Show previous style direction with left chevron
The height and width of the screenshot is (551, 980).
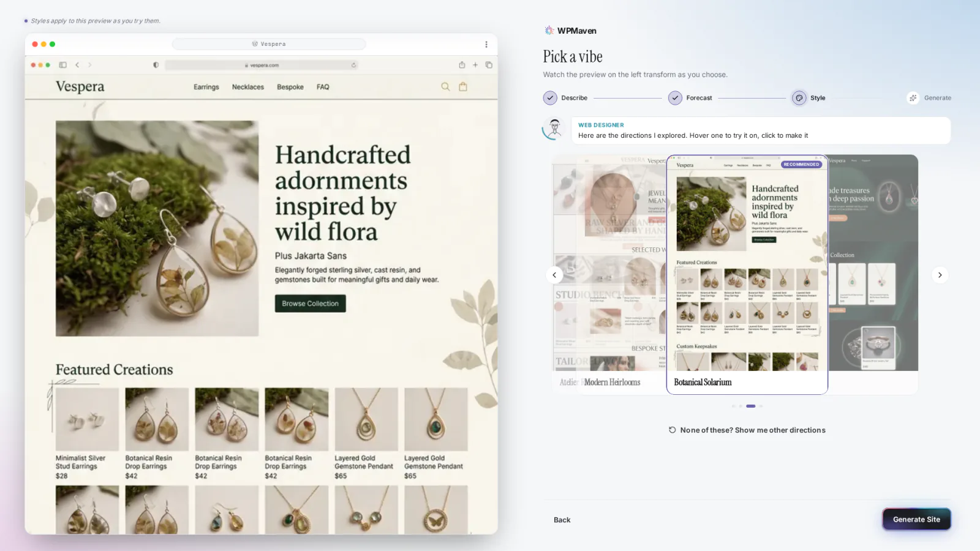(x=554, y=275)
